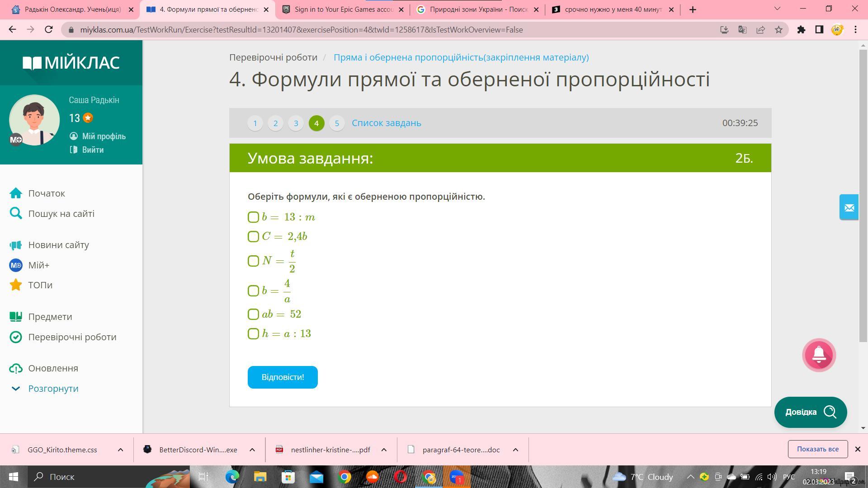The width and height of the screenshot is (868, 488).
Task: Expand GGO_Kirito.theme.css download options
Action: point(120,450)
